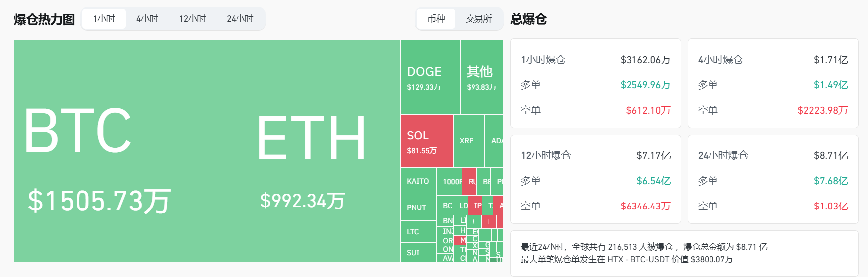Switch heatmap to 交易所 view
868x277 pixels.
tap(478, 19)
